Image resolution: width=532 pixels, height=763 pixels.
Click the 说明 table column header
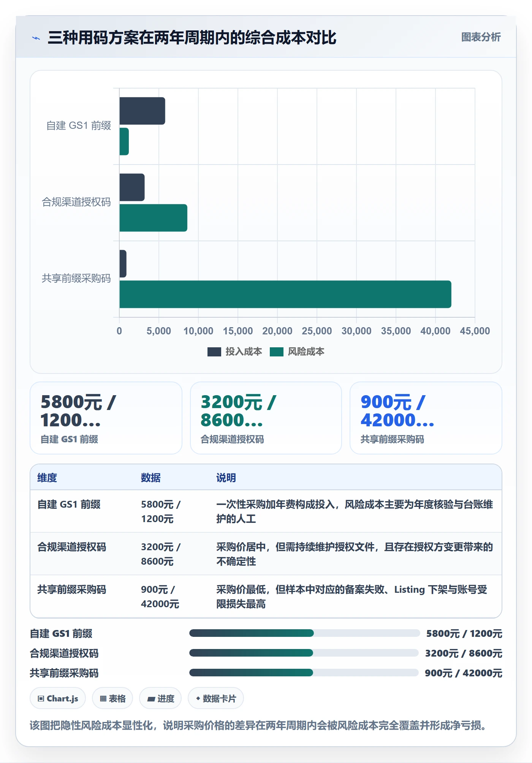(x=226, y=478)
